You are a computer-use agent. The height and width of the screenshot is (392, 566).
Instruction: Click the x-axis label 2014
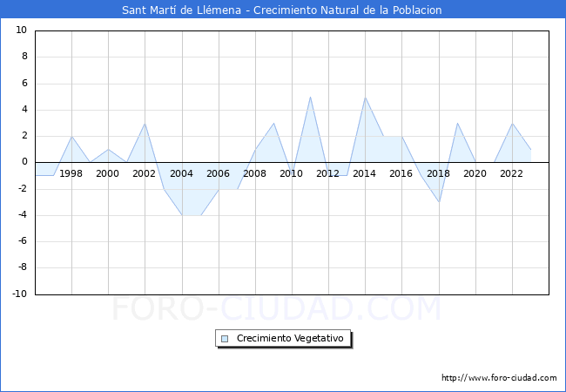[364, 173]
